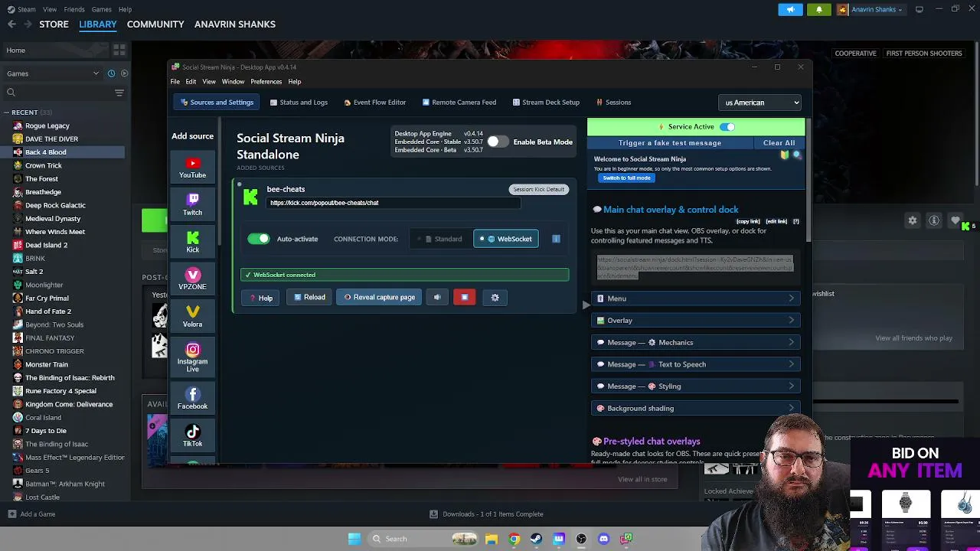980x551 pixels.
Task: Expand Background shading section
Action: [696, 408]
